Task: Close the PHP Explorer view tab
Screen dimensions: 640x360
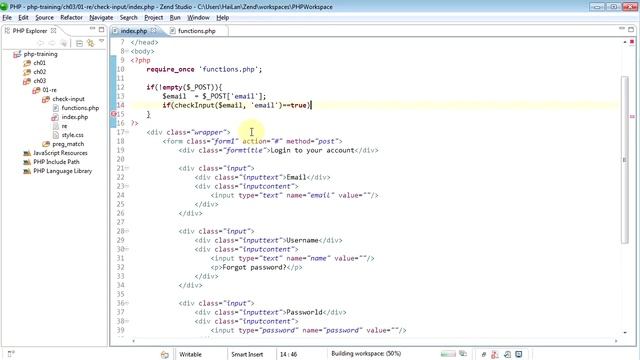Action: coord(53,31)
